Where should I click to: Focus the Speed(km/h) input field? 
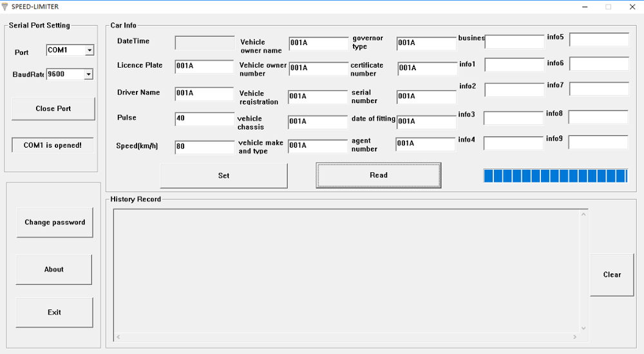pos(204,147)
